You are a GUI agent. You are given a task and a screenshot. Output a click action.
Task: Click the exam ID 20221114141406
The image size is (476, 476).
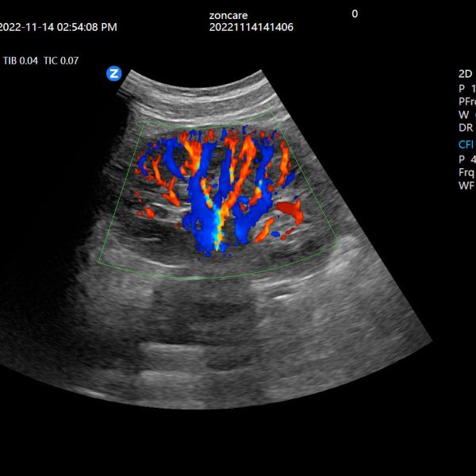[251, 27]
